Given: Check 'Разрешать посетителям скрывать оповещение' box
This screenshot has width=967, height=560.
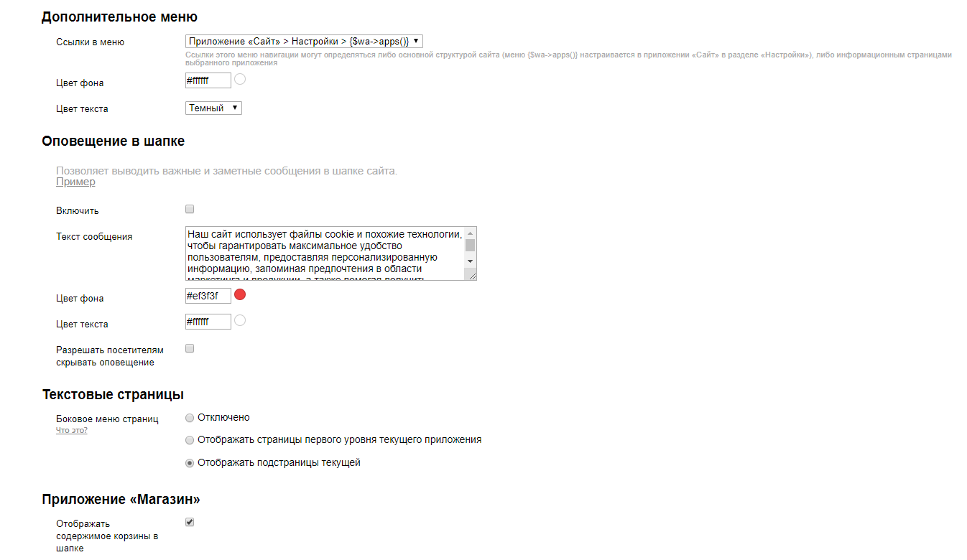Looking at the screenshot, I should click(x=190, y=349).
